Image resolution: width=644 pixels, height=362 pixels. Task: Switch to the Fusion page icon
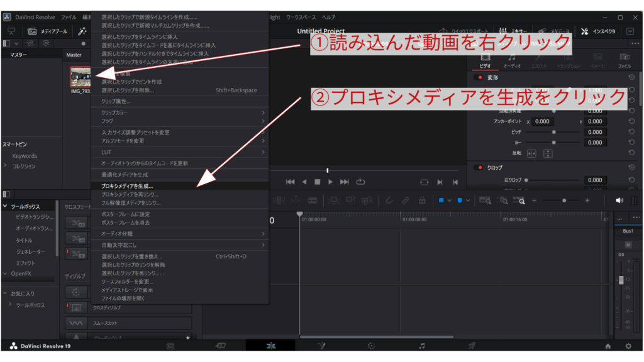pos(321,346)
